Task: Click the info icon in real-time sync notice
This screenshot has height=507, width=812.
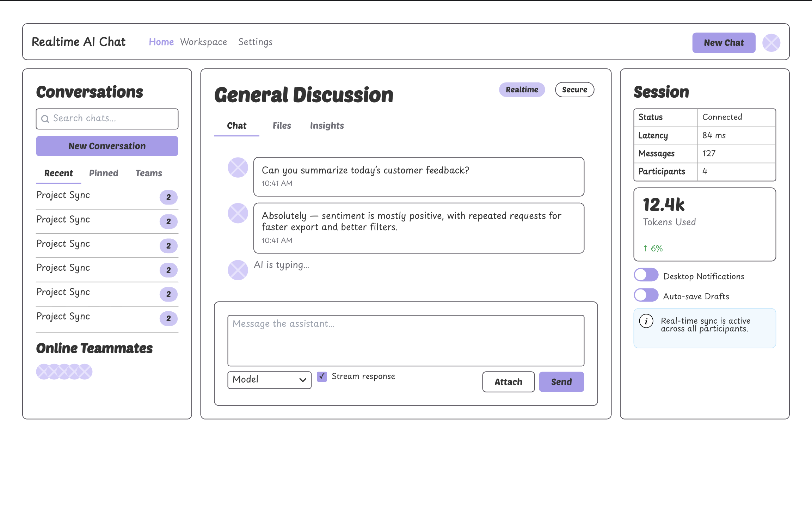Action: (646, 321)
